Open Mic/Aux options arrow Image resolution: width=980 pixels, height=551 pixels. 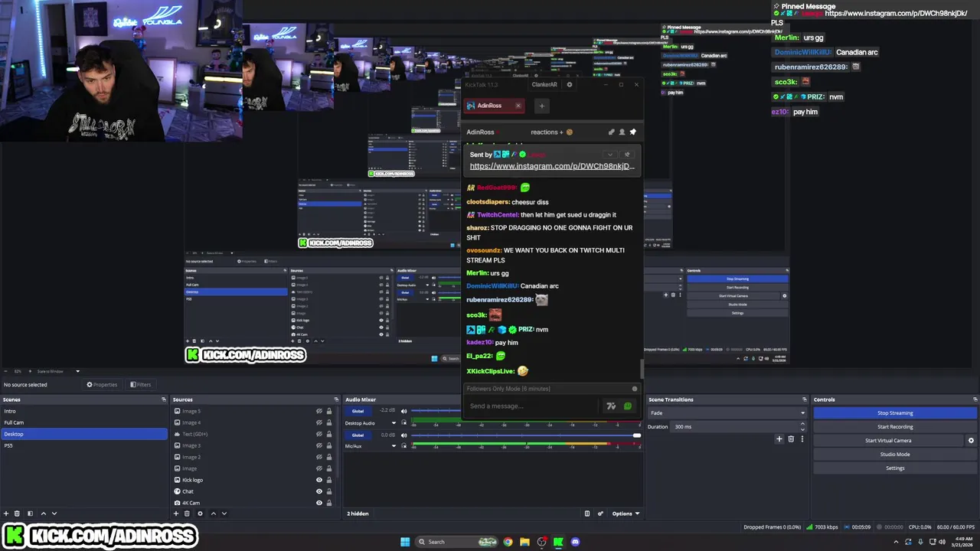tap(394, 446)
